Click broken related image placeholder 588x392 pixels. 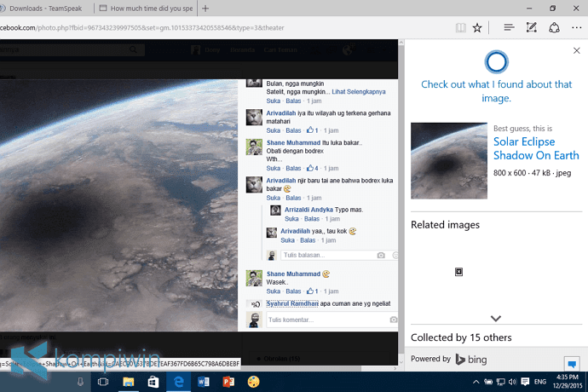pyautogui.click(x=458, y=272)
